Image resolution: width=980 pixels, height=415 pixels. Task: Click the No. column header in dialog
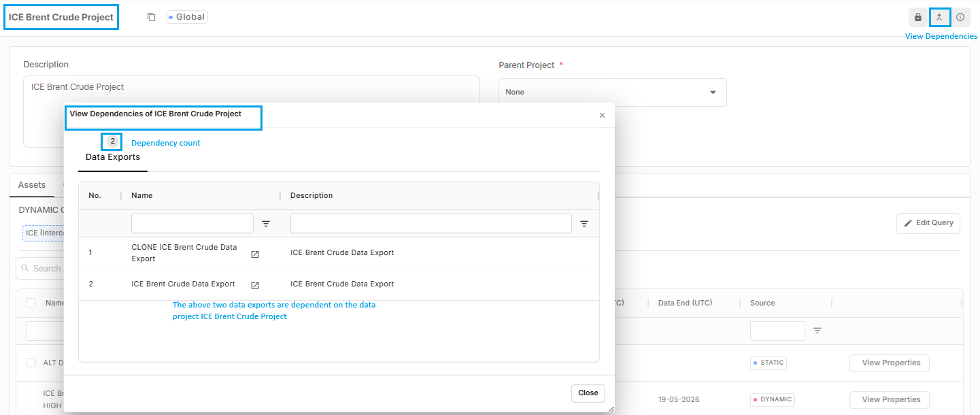(x=95, y=195)
